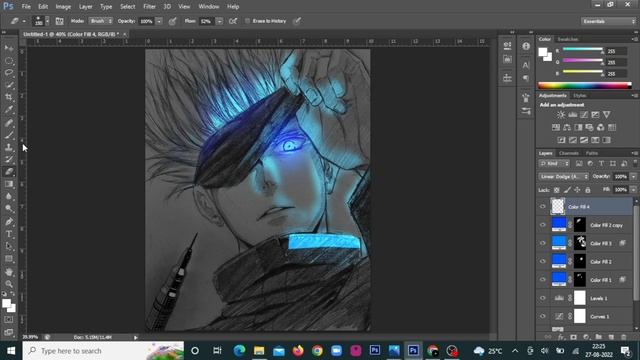Viewport: 640px width, 360px height.
Task: Hide the Color Fill 4 layer
Action: (542, 207)
